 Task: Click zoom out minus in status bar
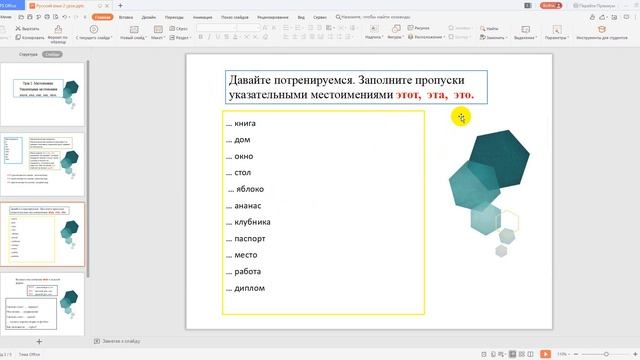tap(576, 354)
